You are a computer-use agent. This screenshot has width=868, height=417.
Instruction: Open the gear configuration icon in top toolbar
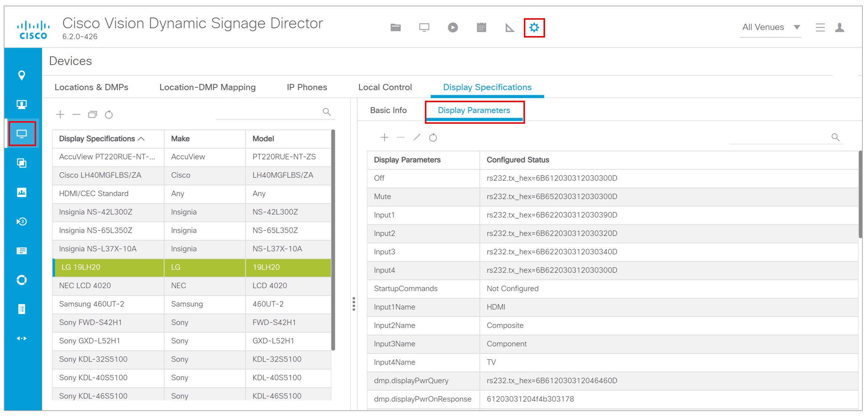click(x=534, y=28)
